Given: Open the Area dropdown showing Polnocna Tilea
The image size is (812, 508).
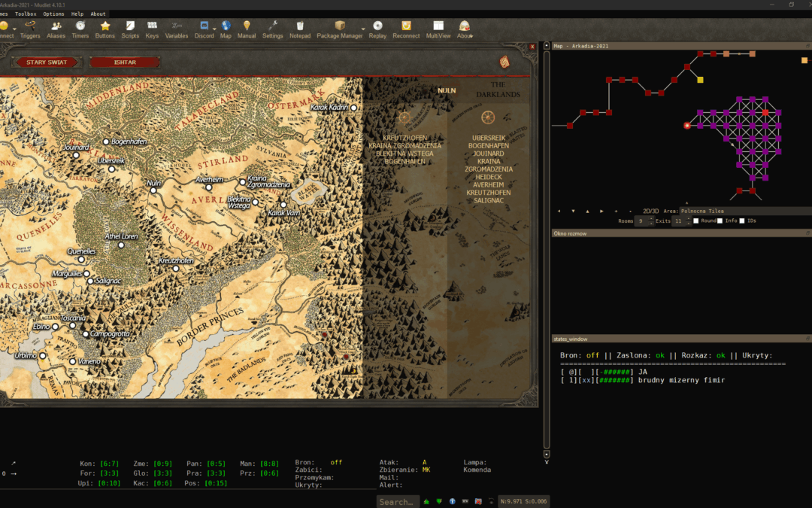Looking at the screenshot, I should (x=745, y=211).
